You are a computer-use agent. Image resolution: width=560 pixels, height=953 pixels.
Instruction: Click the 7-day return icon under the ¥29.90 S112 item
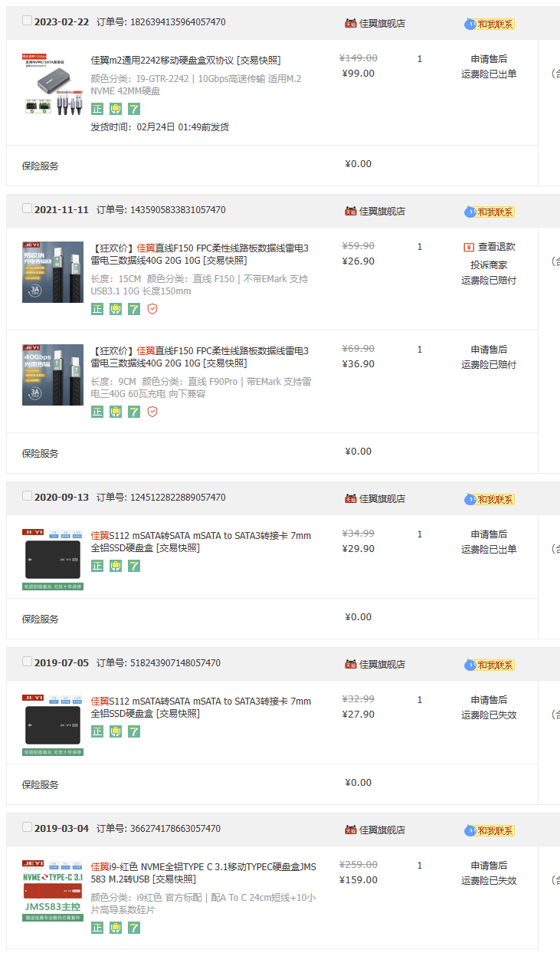click(x=134, y=566)
